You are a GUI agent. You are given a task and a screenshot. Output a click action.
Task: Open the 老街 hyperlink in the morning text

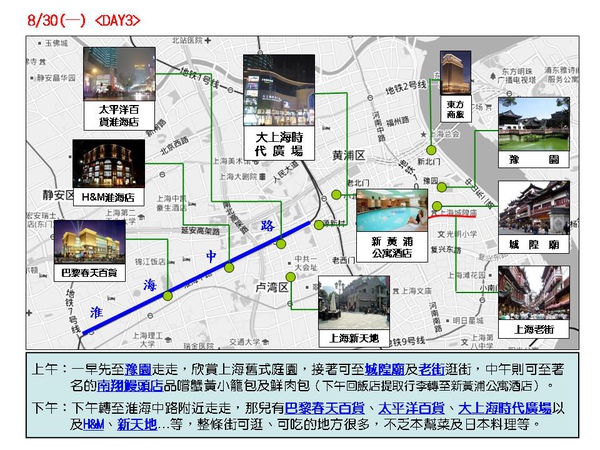[x=431, y=369]
